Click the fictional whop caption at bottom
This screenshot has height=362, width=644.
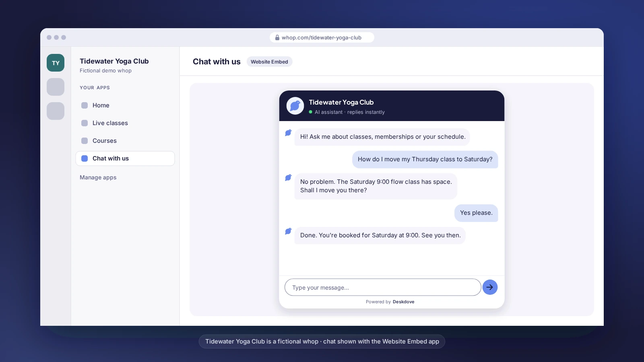[x=322, y=341]
